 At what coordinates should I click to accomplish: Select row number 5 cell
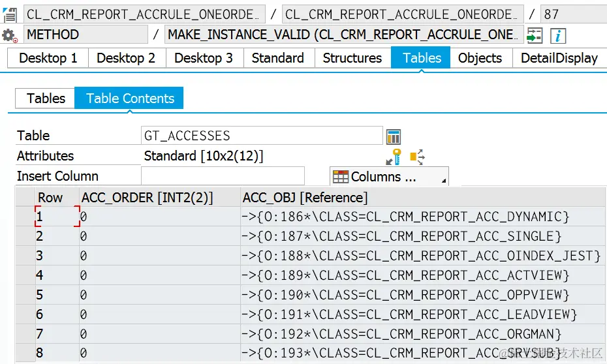[57, 295]
